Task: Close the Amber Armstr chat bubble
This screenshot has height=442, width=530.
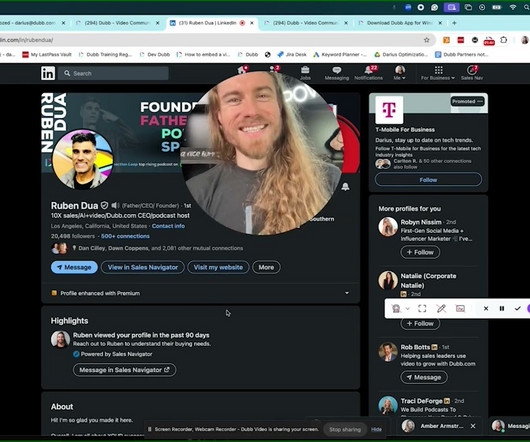Action: pos(473,426)
